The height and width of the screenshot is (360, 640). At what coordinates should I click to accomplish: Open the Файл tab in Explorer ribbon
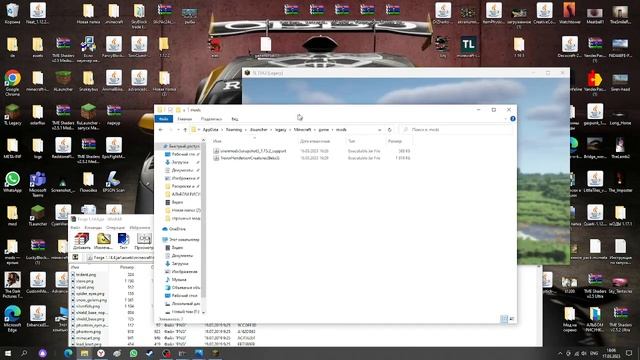164,119
